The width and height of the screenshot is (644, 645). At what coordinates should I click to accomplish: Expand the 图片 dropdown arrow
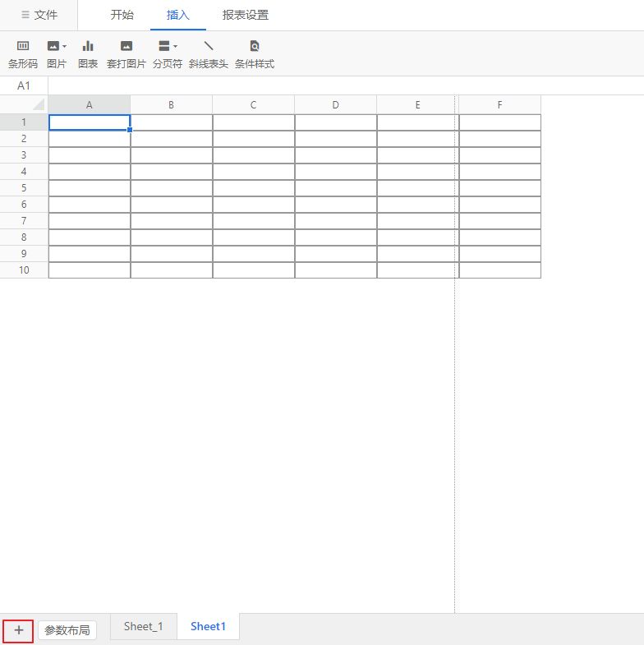pyautogui.click(x=65, y=47)
